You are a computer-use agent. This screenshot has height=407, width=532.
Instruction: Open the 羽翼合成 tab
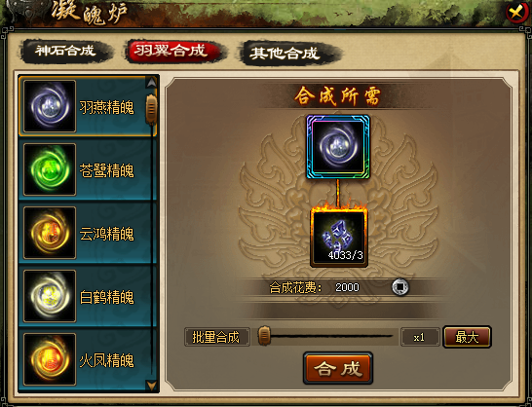[x=172, y=52]
